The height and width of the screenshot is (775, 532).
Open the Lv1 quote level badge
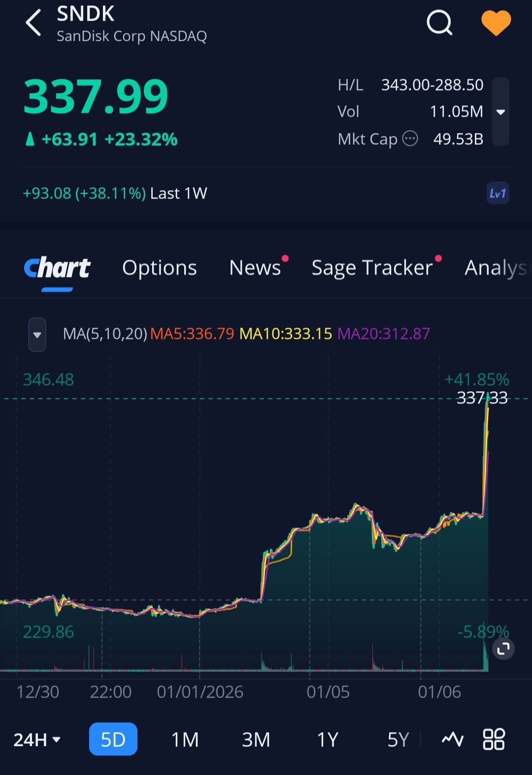pos(498,193)
